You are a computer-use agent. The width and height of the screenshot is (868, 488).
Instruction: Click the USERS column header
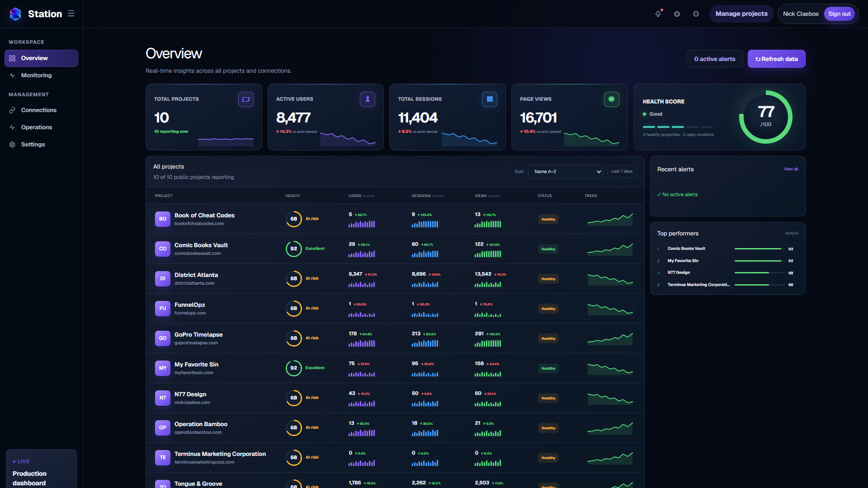tap(355, 196)
